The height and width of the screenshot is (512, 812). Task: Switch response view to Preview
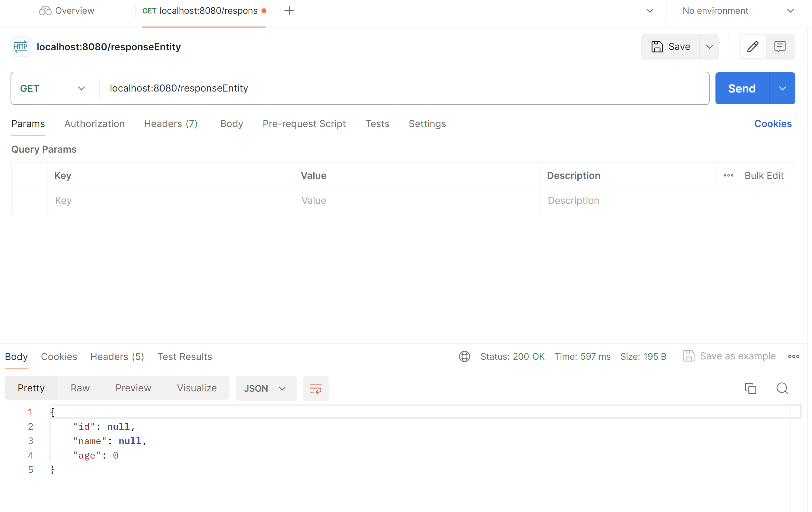pos(133,388)
